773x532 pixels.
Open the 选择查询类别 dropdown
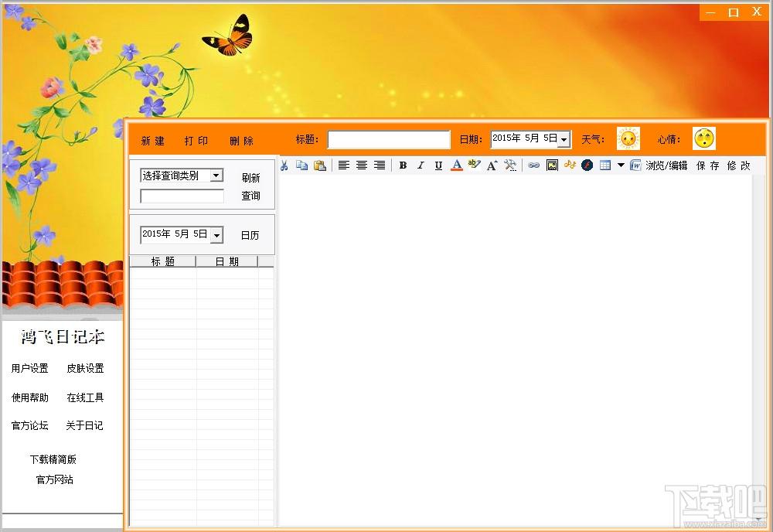tap(216, 175)
